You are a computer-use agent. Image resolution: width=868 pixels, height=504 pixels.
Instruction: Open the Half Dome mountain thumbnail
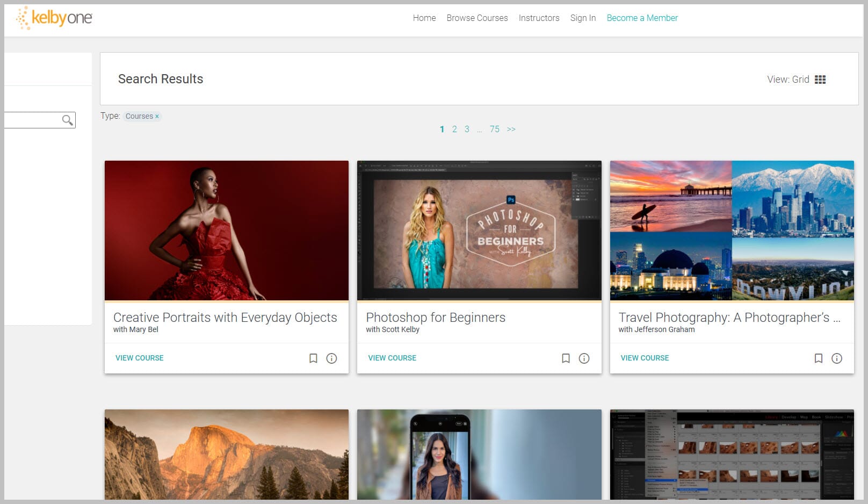click(227, 455)
